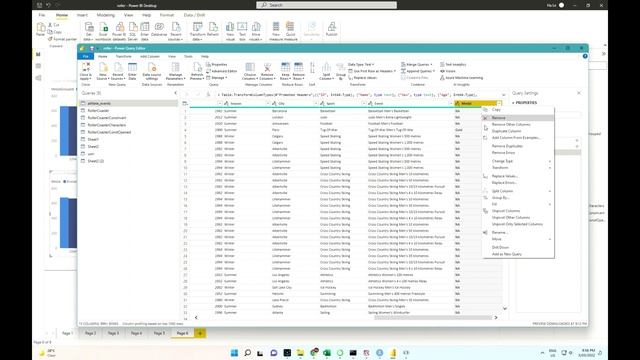Click Text Analytics in AI Insights
Image resolution: width=640 pixels, height=360 pixels.
pyautogui.click(x=453, y=64)
